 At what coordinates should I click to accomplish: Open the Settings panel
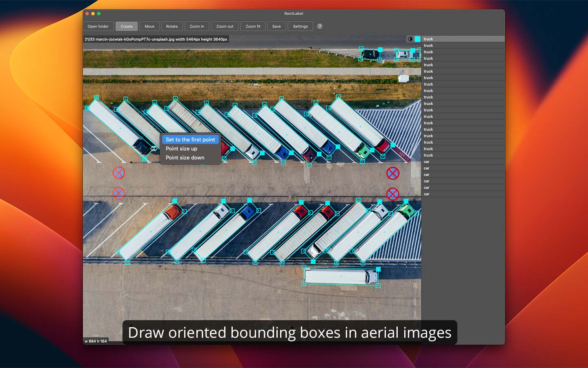coord(300,26)
